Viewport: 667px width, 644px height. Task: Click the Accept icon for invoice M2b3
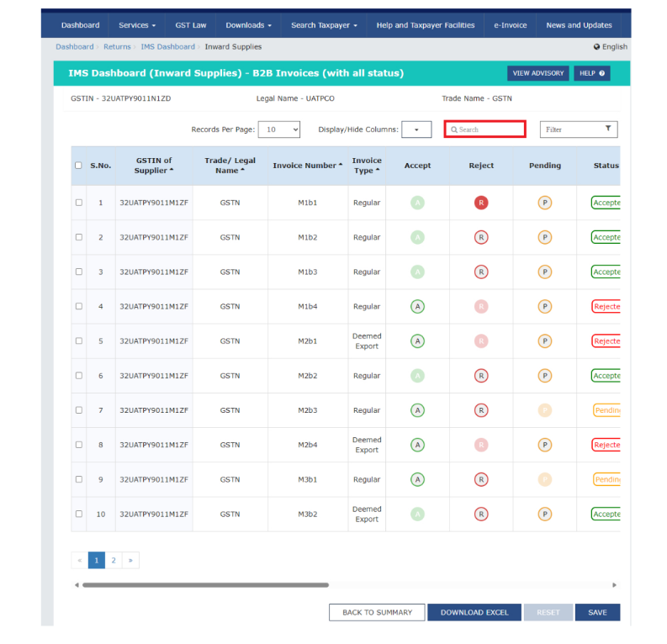click(x=417, y=410)
